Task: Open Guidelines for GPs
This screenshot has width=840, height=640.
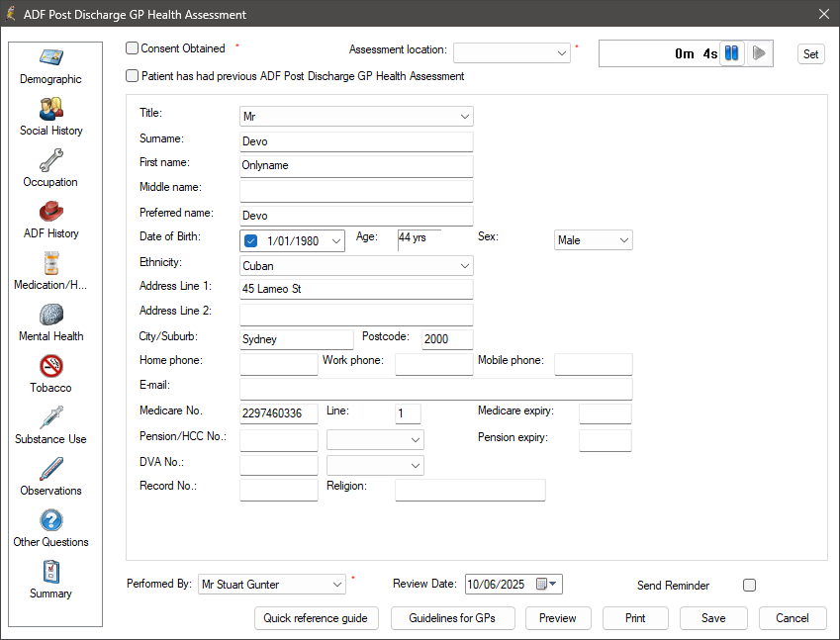Action: pyautogui.click(x=453, y=618)
